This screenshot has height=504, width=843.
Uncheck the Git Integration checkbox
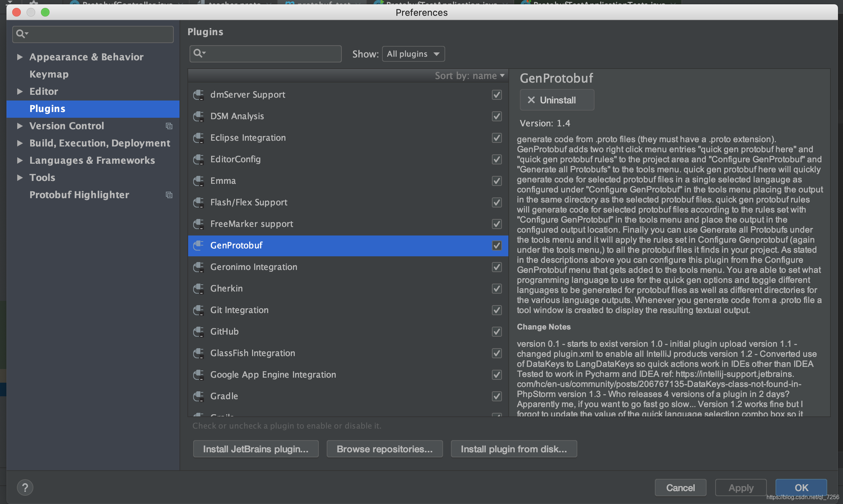(497, 310)
